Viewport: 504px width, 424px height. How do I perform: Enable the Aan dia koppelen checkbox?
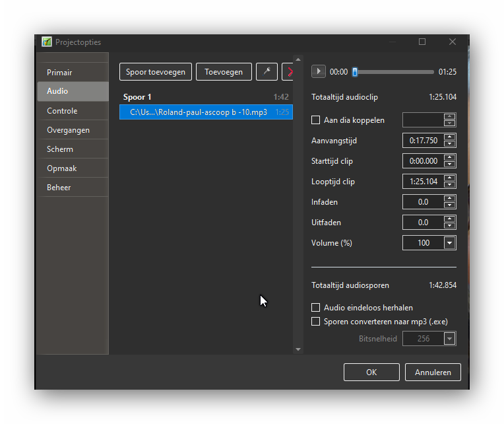(316, 120)
